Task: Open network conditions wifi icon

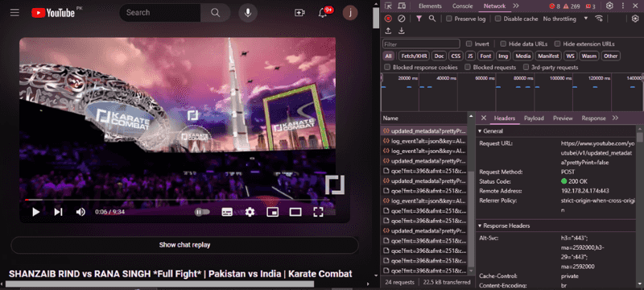Action: click(599, 19)
